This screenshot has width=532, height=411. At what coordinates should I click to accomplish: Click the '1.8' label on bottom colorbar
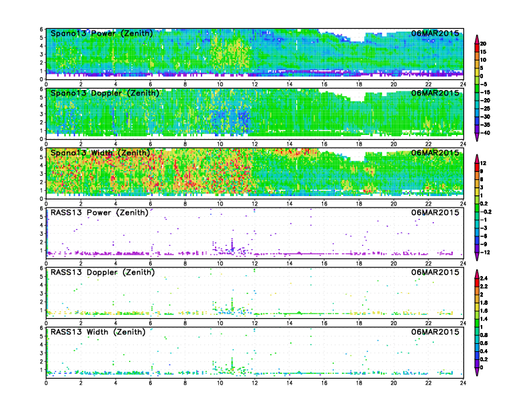(484, 302)
